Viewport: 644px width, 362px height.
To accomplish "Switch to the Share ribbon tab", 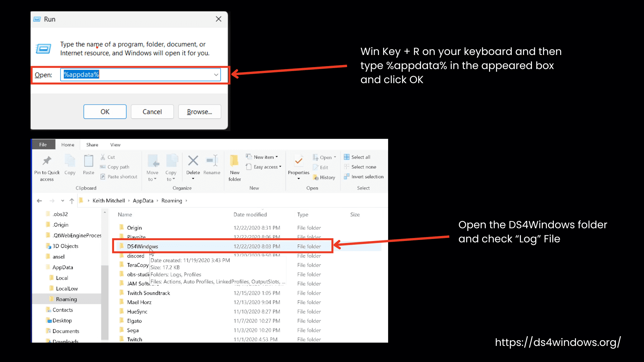I will click(92, 145).
